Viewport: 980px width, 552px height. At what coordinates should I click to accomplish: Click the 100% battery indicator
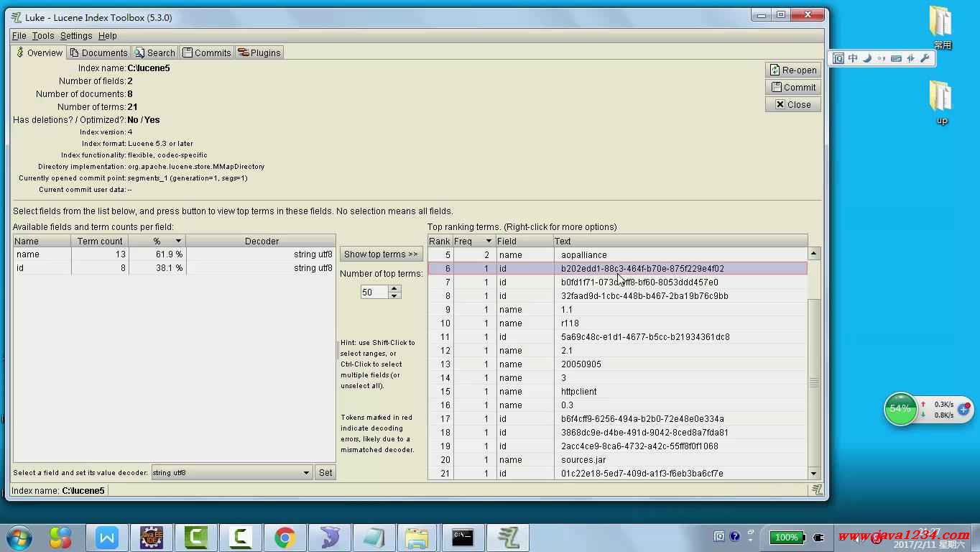[787, 537]
